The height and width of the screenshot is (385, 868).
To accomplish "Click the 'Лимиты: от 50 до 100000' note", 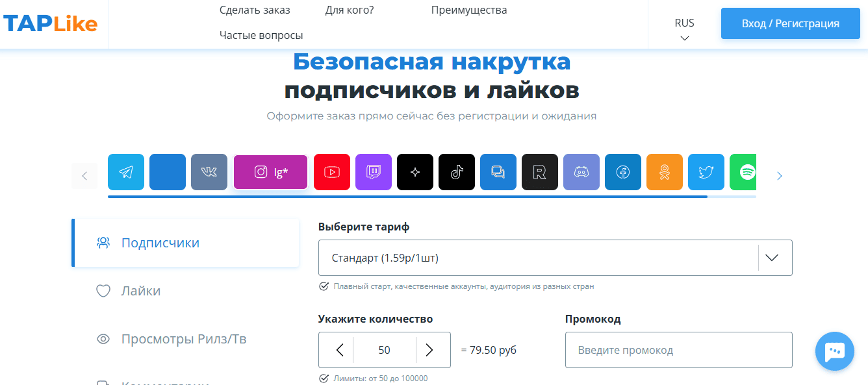I will (381, 379).
